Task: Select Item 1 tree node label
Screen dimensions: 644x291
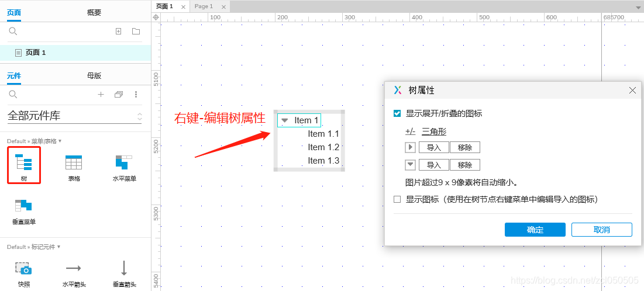Action: (306, 120)
